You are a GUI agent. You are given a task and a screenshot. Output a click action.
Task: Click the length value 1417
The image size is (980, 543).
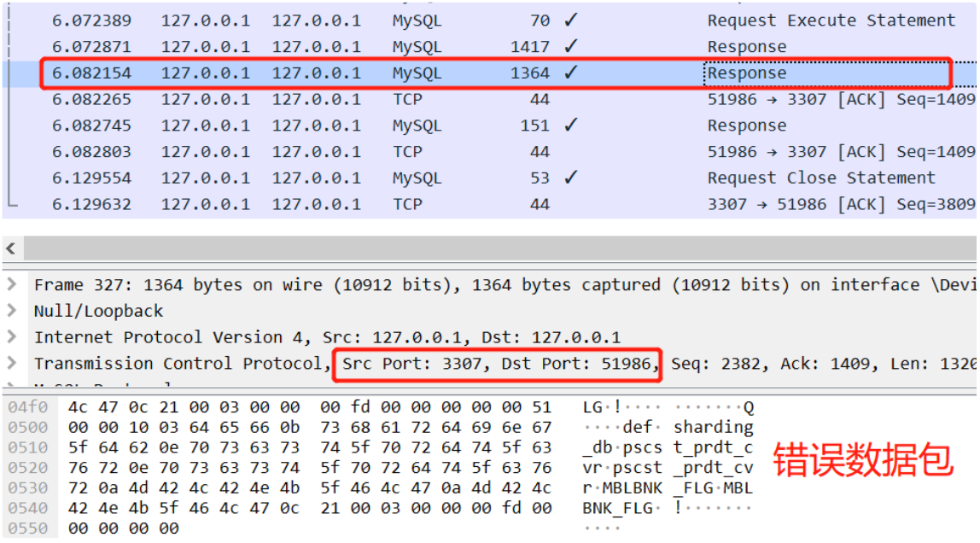pyautogui.click(x=530, y=47)
